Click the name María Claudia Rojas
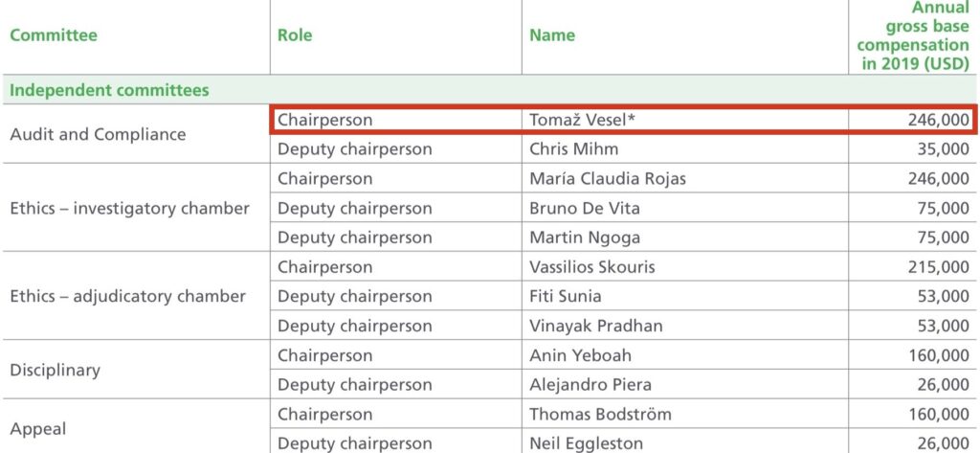 click(608, 179)
